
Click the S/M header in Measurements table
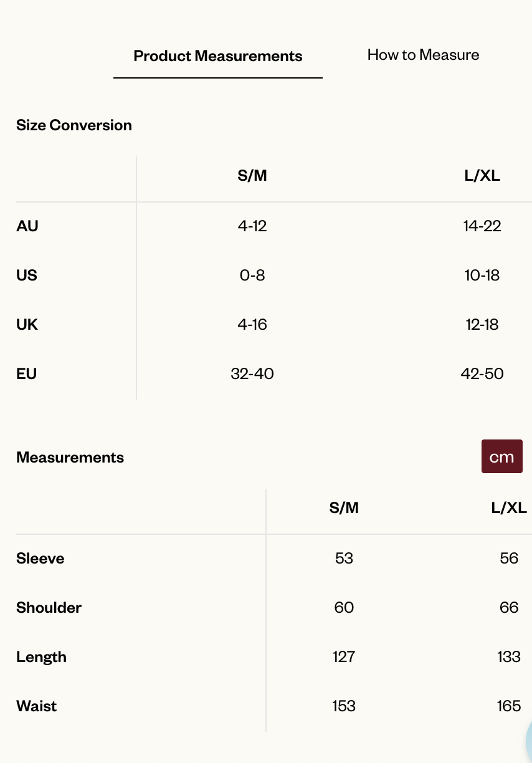coord(344,507)
